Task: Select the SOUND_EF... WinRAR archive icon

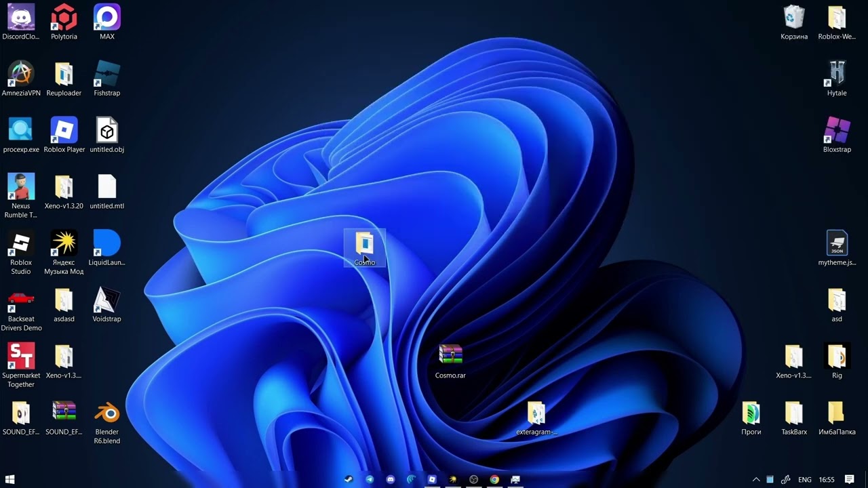Action: pyautogui.click(x=64, y=418)
